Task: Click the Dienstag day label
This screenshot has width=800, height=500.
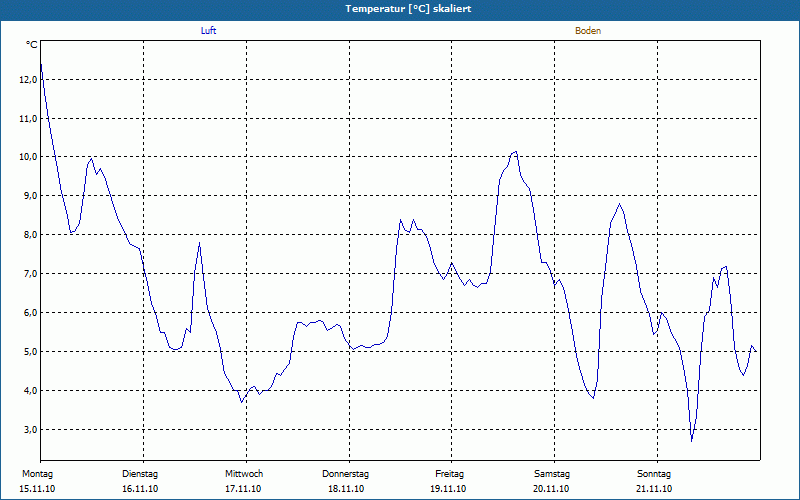Action: coord(140,474)
